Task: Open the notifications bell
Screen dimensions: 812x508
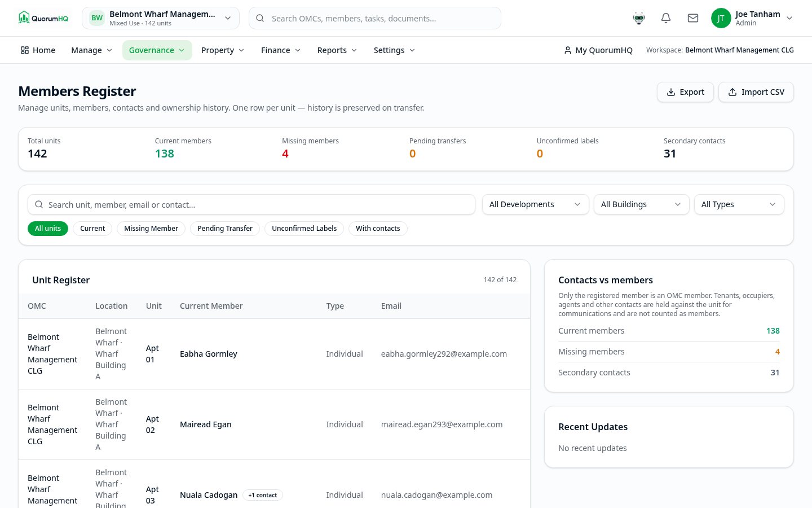Action: point(666,18)
